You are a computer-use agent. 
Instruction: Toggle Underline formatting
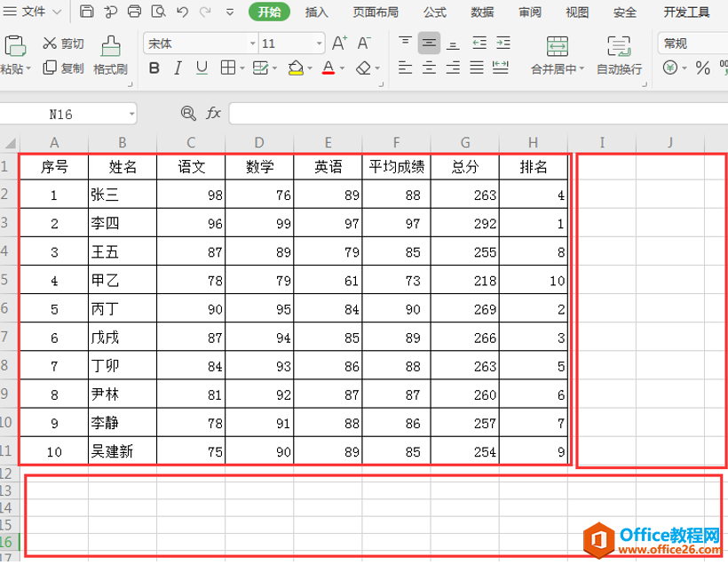202,68
